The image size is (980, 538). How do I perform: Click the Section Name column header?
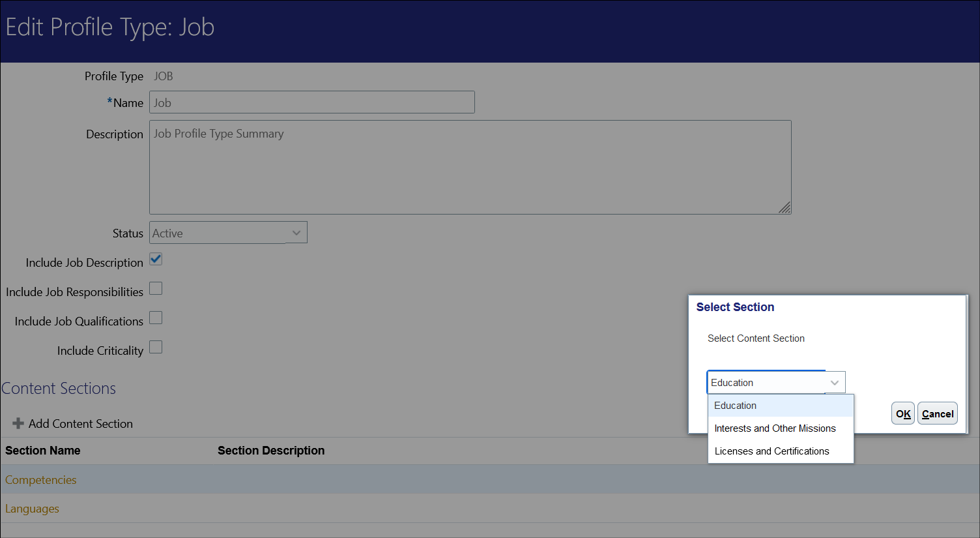tap(43, 451)
